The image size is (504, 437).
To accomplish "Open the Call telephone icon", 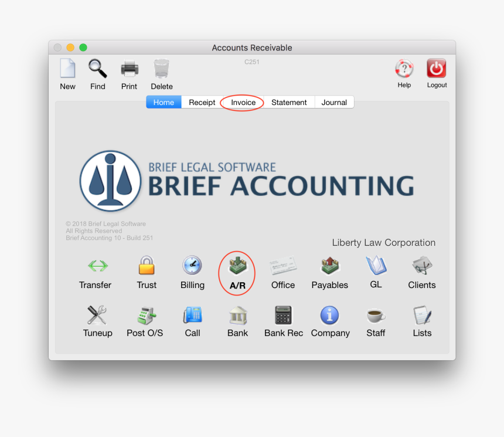I will 193,315.
